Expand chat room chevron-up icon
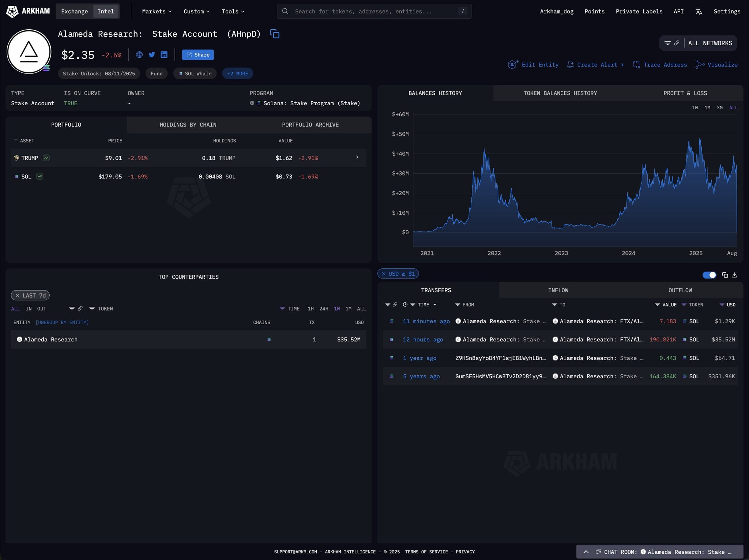The height and width of the screenshot is (560, 749). pyautogui.click(x=586, y=552)
